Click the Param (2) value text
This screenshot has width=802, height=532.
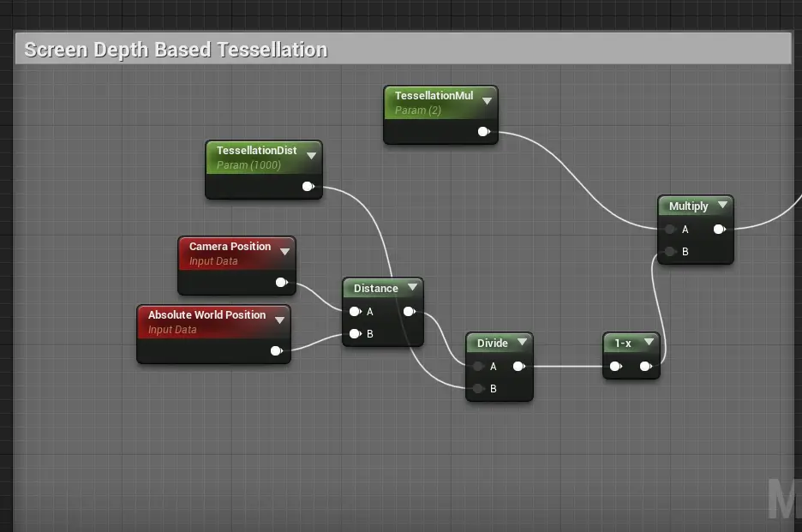pos(418,111)
